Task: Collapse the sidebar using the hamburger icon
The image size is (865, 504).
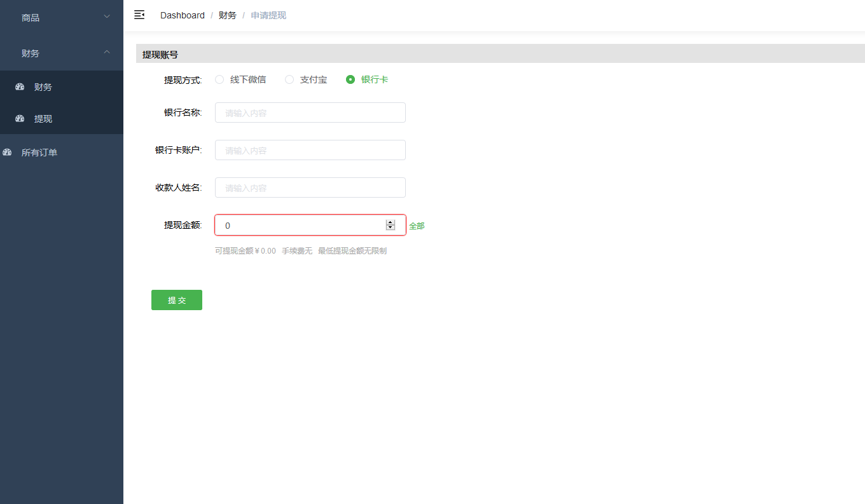Action: point(139,15)
